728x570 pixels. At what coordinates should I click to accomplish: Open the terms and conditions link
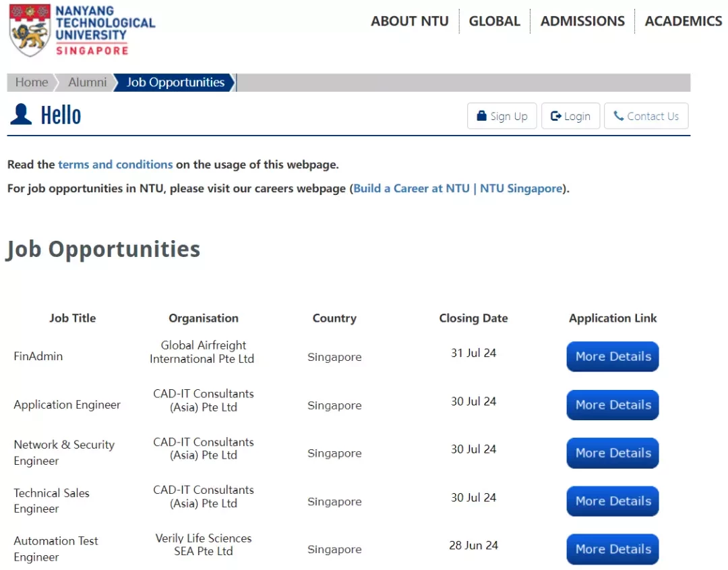click(x=115, y=165)
